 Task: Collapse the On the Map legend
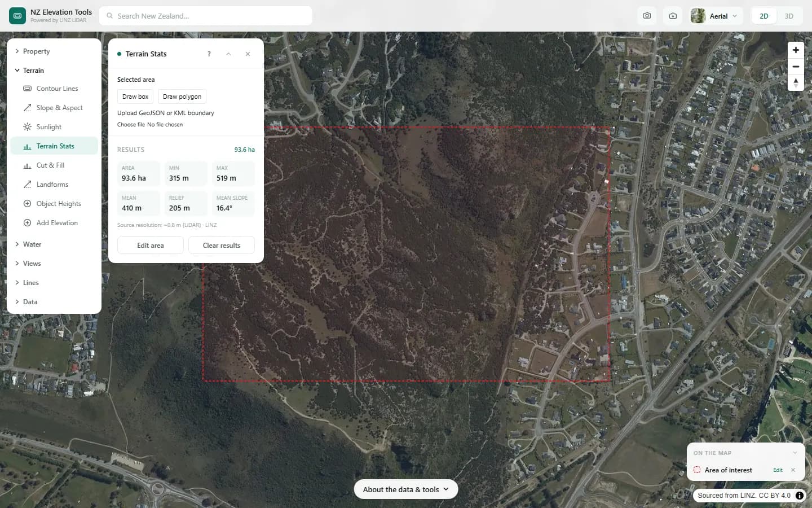pyautogui.click(x=795, y=453)
